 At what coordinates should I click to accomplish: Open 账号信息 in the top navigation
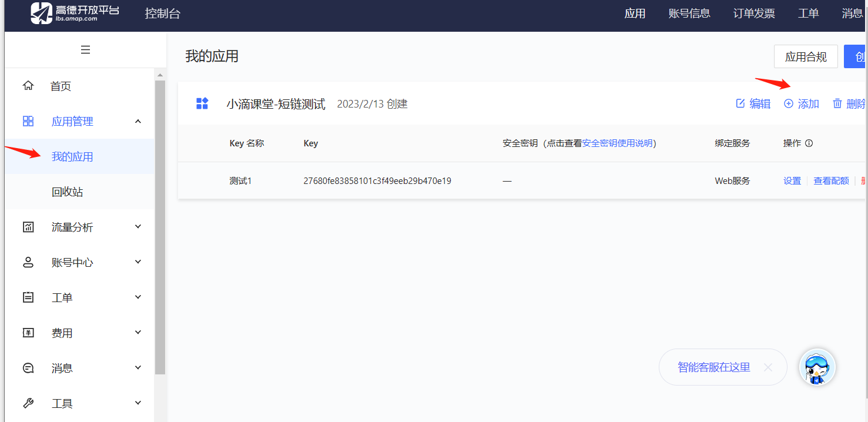coord(689,13)
